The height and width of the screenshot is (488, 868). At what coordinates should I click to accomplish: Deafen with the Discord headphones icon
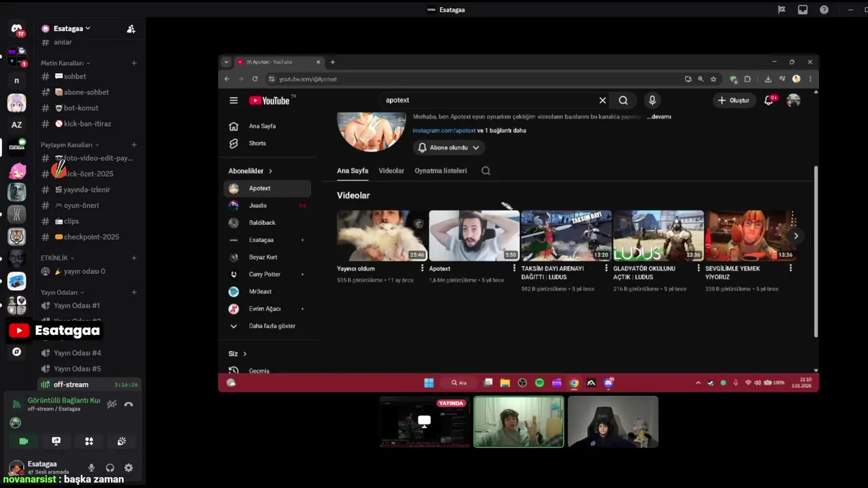pos(110,468)
